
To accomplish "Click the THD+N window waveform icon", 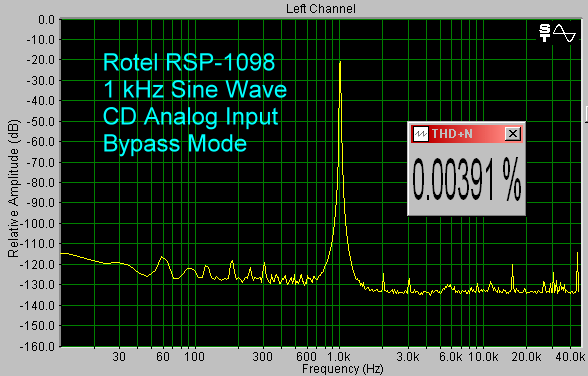I will click(x=421, y=134).
